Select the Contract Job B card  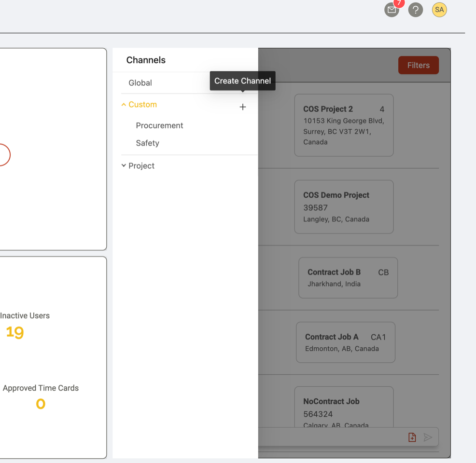coord(348,278)
